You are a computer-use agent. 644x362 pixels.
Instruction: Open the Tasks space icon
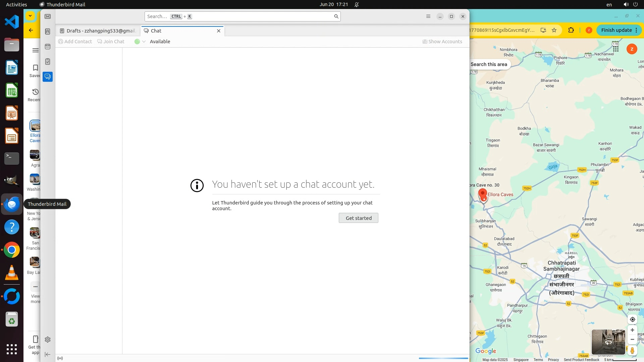(x=48, y=62)
